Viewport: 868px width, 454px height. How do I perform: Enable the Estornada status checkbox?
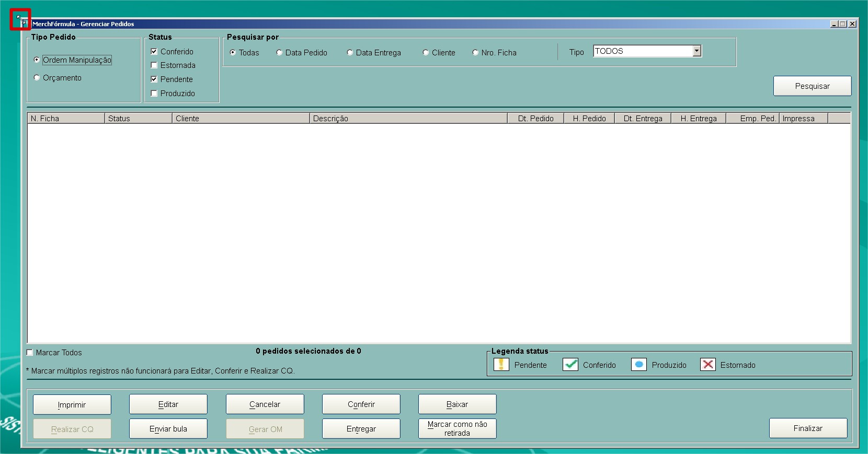pos(154,65)
